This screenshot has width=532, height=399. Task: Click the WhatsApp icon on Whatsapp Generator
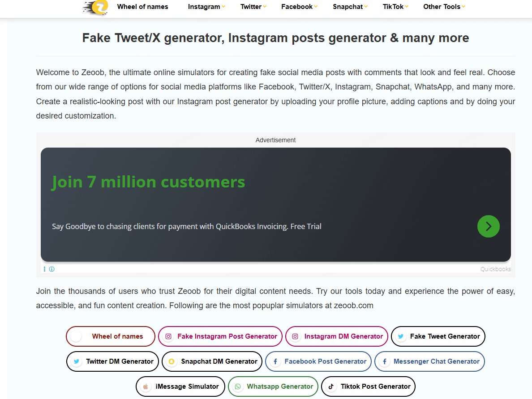[x=238, y=386]
